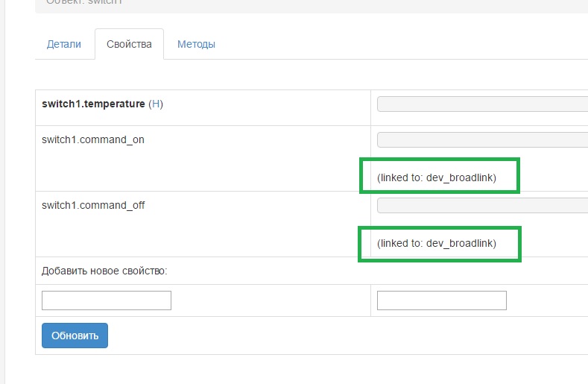Click the switch1.command_on property label
Screen dimensions: 588x384
click(93, 139)
